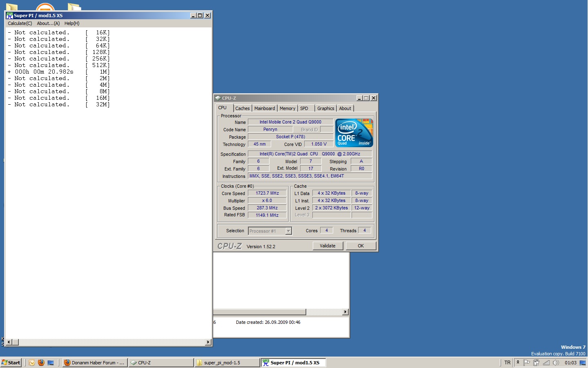Click the Bus Speed value 287.3 MHz
The height and width of the screenshot is (368, 588).
(267, 208)
